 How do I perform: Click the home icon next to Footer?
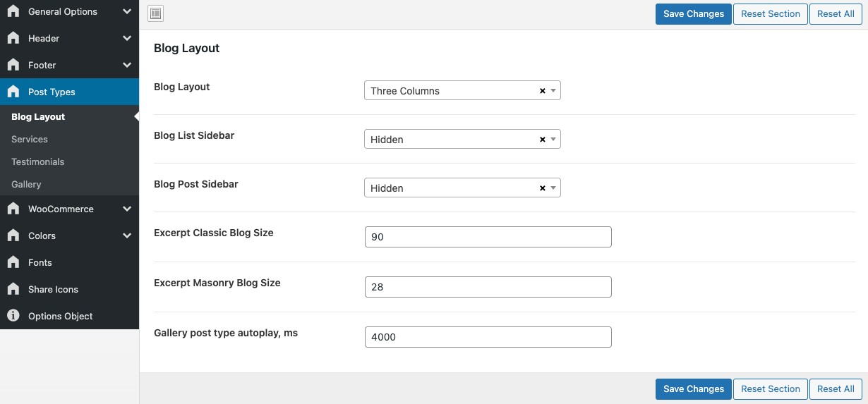(x=13, y=66)
